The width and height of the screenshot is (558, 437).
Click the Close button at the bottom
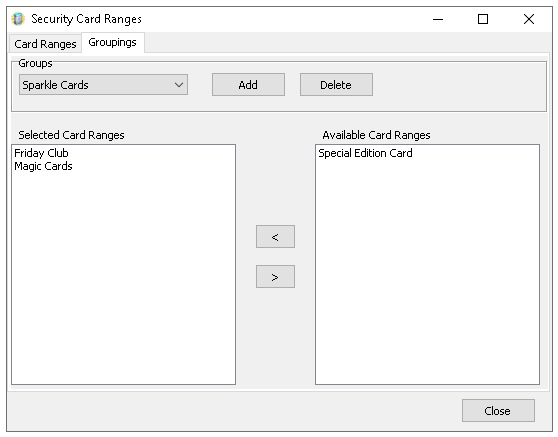coord(498,411)
